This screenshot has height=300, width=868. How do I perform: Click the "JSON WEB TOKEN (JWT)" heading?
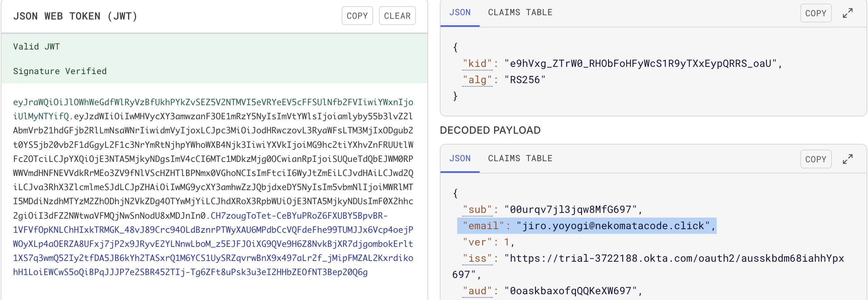75,16
